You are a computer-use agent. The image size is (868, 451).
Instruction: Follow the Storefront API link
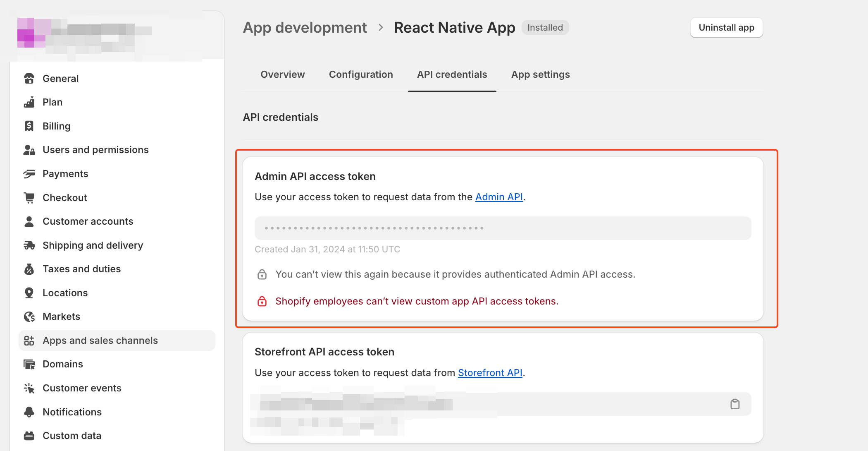coord(490,372)
